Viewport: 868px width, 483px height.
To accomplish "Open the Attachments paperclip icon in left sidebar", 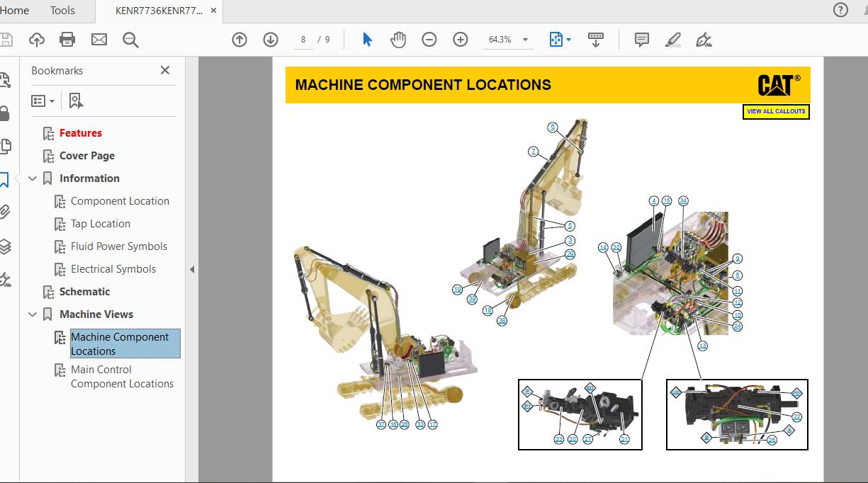I will (x=7, y=211).
